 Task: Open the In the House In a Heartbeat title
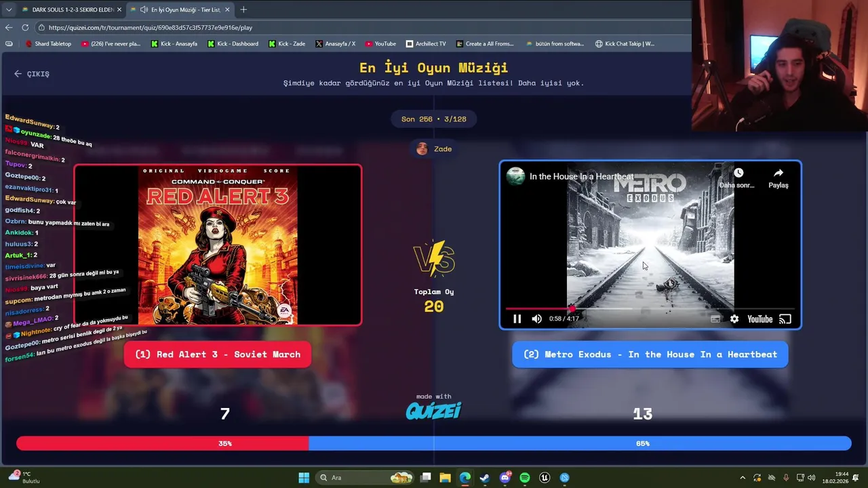(x=581, y=176)
